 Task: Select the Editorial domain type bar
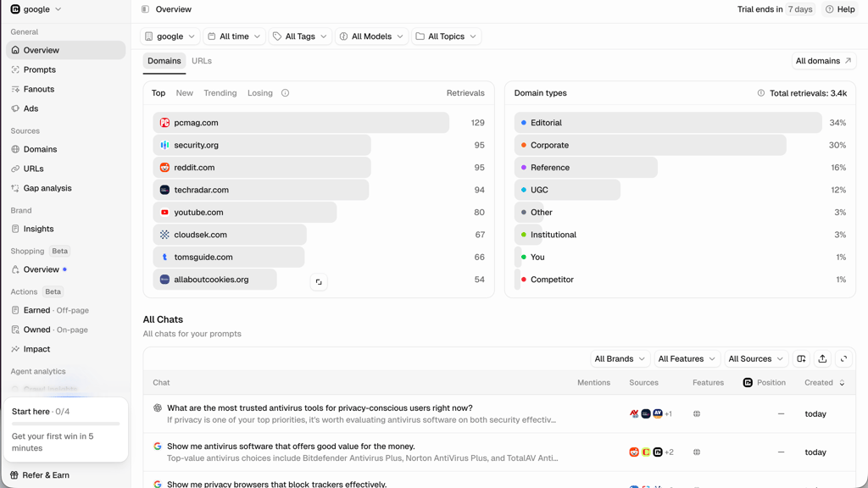click(x=668, y=123)
